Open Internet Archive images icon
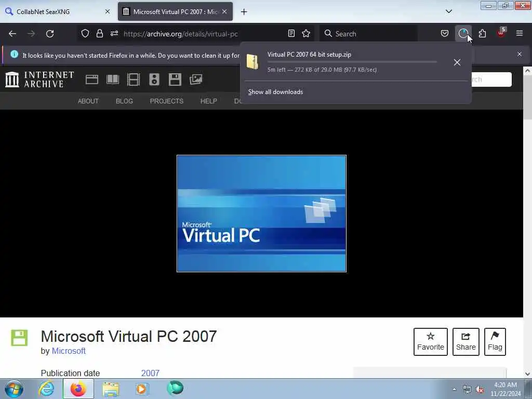 (x=196, y=79)
